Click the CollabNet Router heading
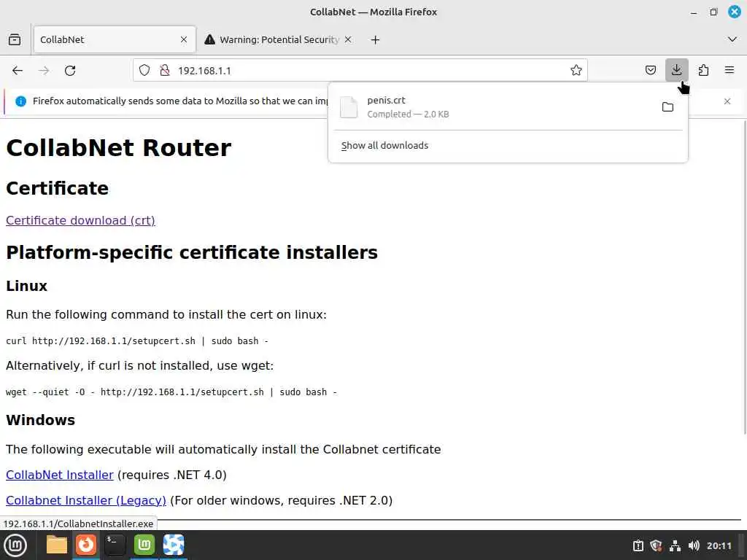Screen dimensions: 747x560 (x=119, y=147)
